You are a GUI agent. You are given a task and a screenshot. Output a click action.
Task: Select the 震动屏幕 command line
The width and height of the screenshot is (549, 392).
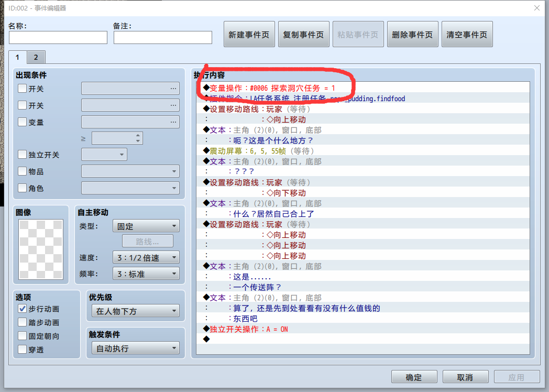pos(363,151)
